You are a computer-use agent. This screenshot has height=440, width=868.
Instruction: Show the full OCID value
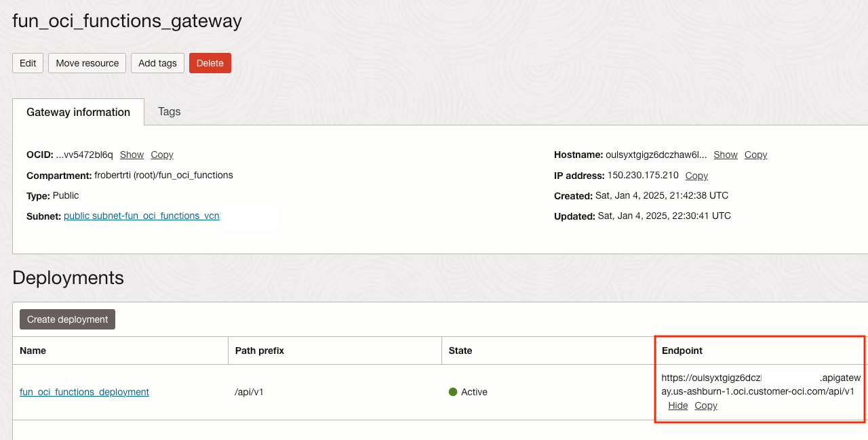click(x=132, y=155)
